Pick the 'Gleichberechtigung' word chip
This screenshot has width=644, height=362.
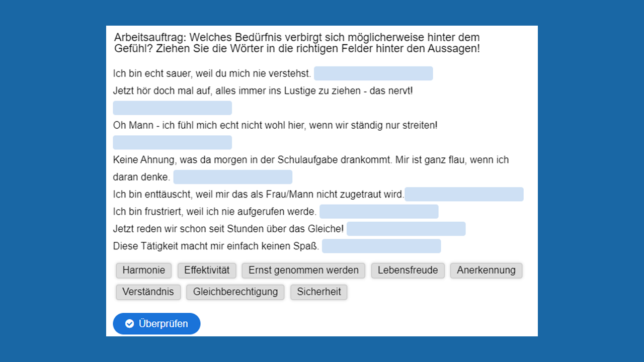(x=235, y=292)
